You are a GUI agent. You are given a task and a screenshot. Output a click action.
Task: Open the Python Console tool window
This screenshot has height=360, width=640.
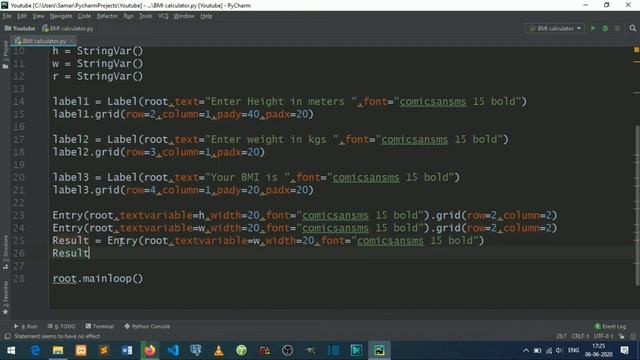tap(147, 326)
